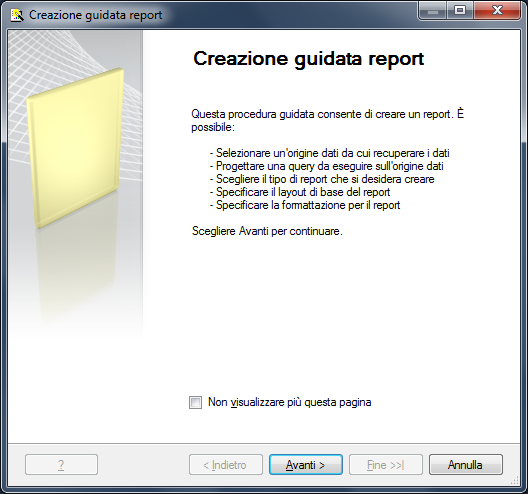The width and height of the screenshot is (528, 494).
Task: Click the 'Specificare il layout di base' line
Action: coord(300,192)
